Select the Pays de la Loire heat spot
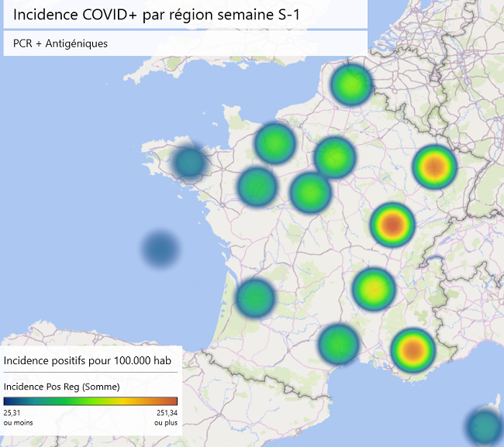The height and width of the screenshot is (447, 504). (x=257, y=186)
